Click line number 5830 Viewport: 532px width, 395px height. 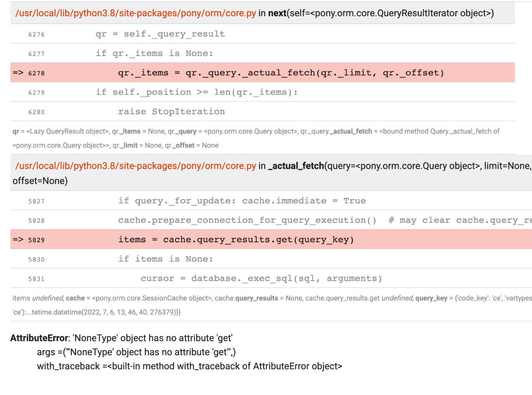point(36,259)
